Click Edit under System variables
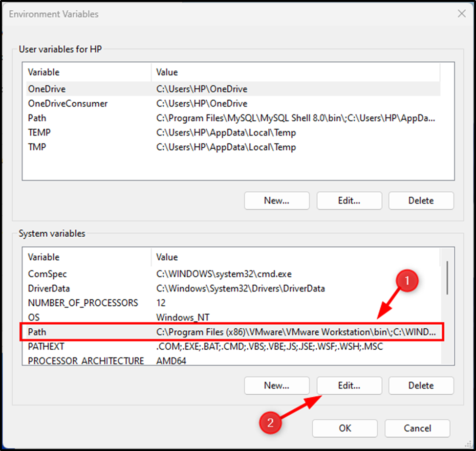476x451 pixels. click(349, 385)
